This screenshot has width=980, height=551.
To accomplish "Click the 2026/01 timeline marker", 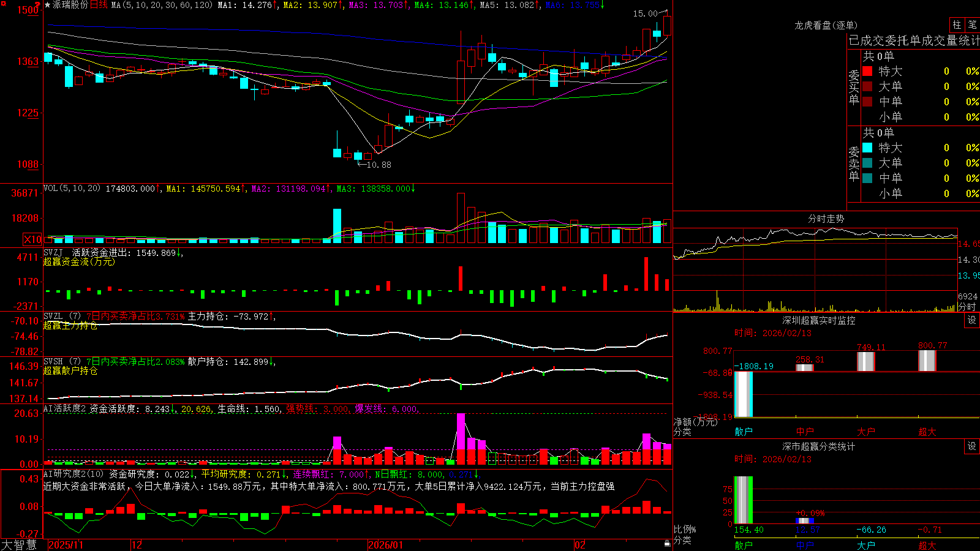I will click(x=385, y=545).
